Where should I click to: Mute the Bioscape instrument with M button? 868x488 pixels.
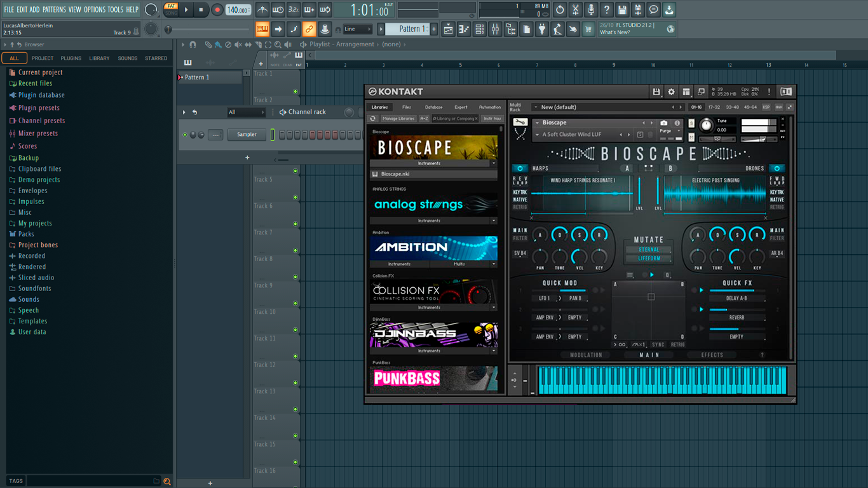click(691, 137)
